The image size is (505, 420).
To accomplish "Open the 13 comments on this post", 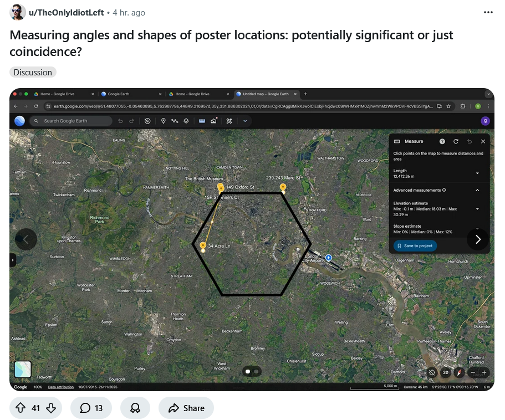I will tap(91, 408).
